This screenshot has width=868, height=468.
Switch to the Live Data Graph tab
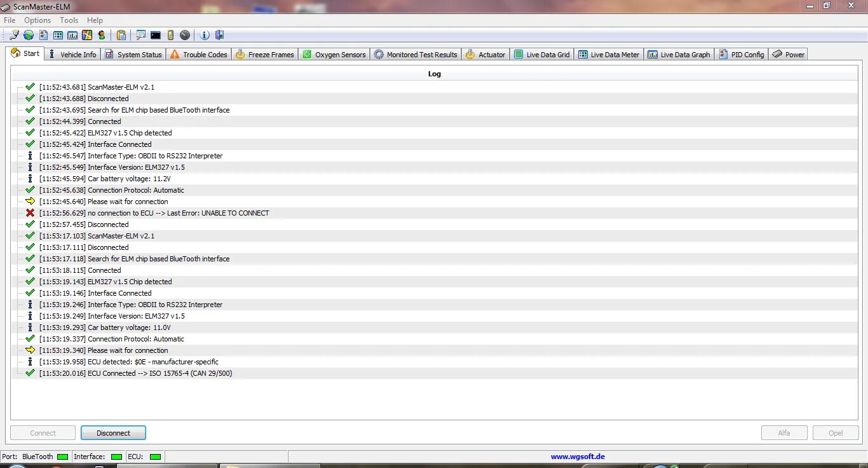679,55
